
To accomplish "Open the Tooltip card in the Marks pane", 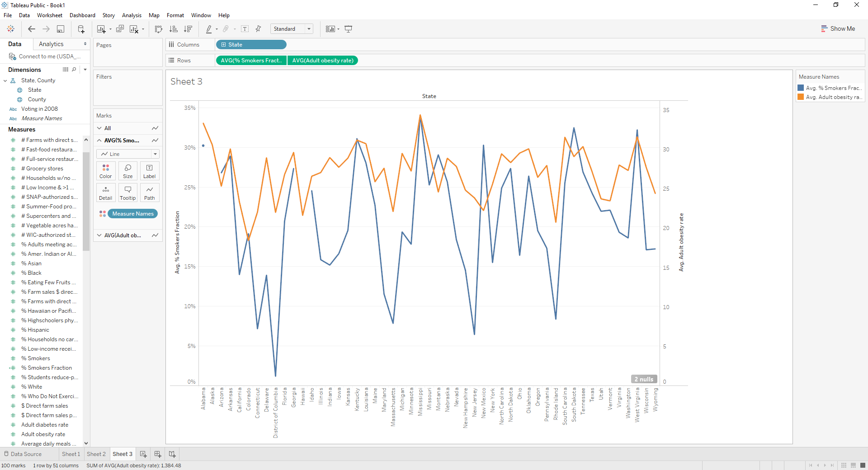I will pos(127,193).
